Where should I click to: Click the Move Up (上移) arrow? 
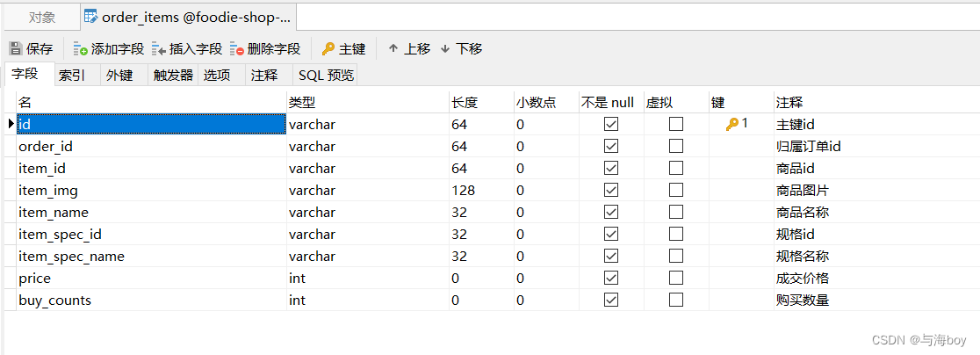coord(393,48)
